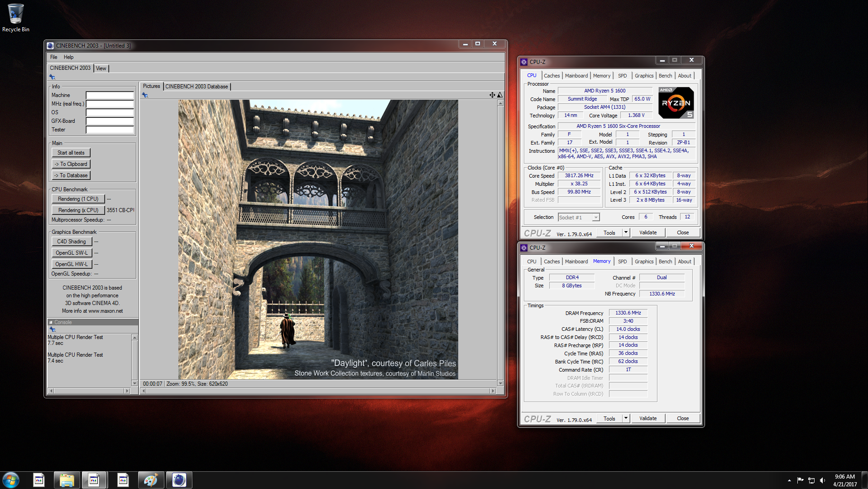Open the Action Center flag in the tray
868x489 pixels.
800,480
